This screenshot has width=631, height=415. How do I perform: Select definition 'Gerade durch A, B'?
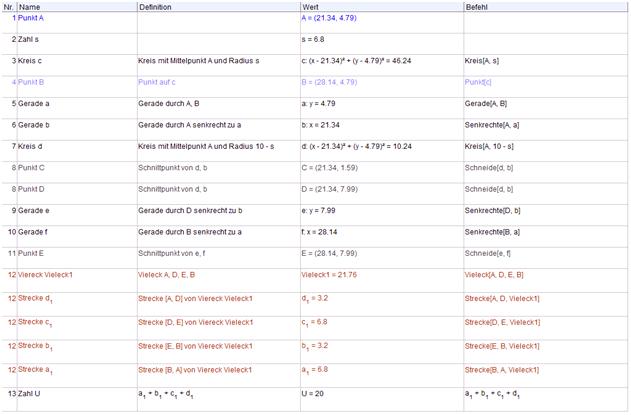coord(179,103)
